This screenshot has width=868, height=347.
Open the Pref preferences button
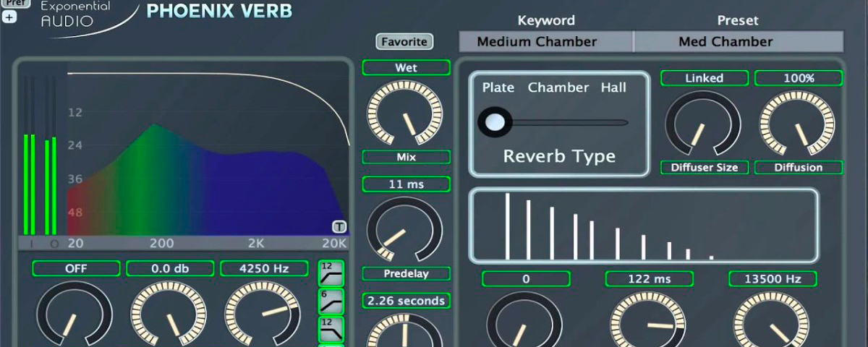pyautogui.click(x=16, y=3)
